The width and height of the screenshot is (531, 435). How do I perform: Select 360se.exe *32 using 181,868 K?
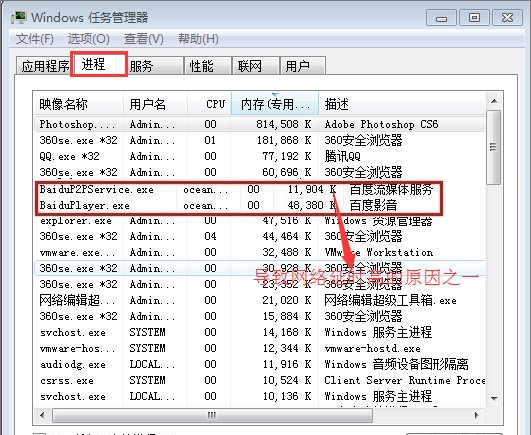click(260, 140)
